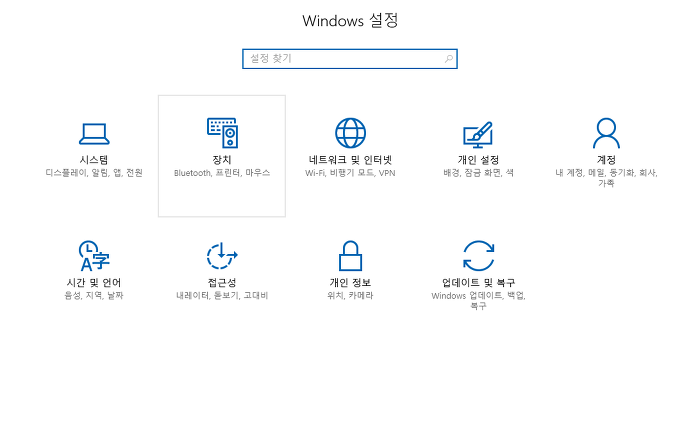Click the Bluetooth, 프린터, 마우스 description
The image size is (700, 442).
click(x=222, y=172)
